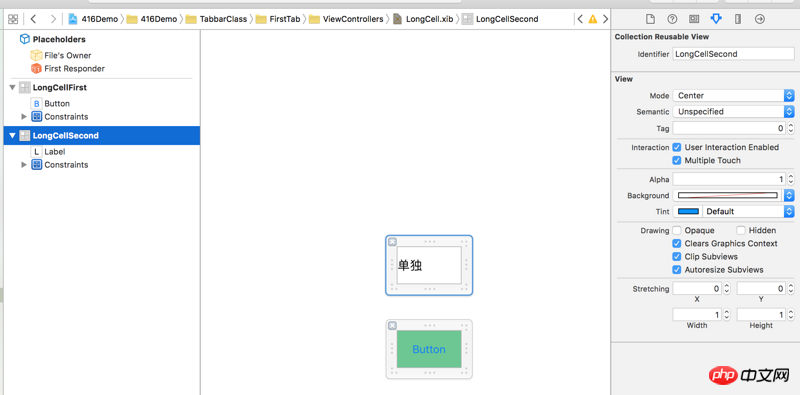800x395 pixels.
Task: Open the Semantic Unspecified dropdown
Action: pos(733,111)
